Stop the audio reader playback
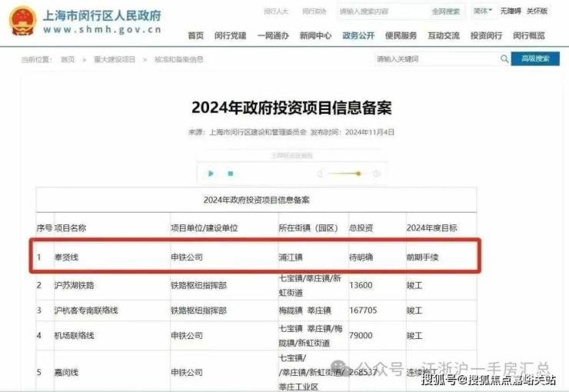 [x=230, y=174]
